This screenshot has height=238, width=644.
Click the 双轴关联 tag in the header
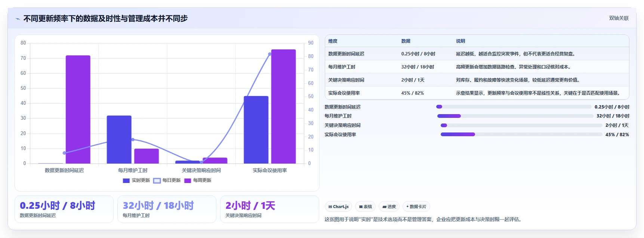click(x=619, y=18)
